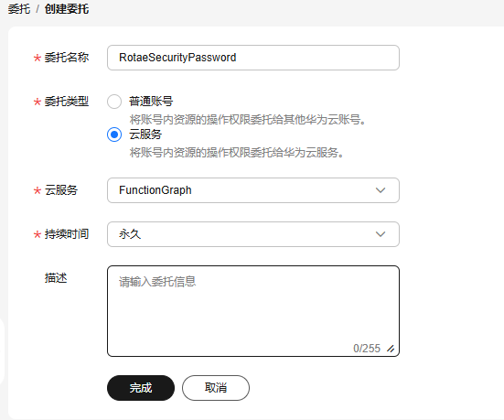Click the 0/255 character counter
Viewport: 504px width, 420px height.
tap(367, 349)
